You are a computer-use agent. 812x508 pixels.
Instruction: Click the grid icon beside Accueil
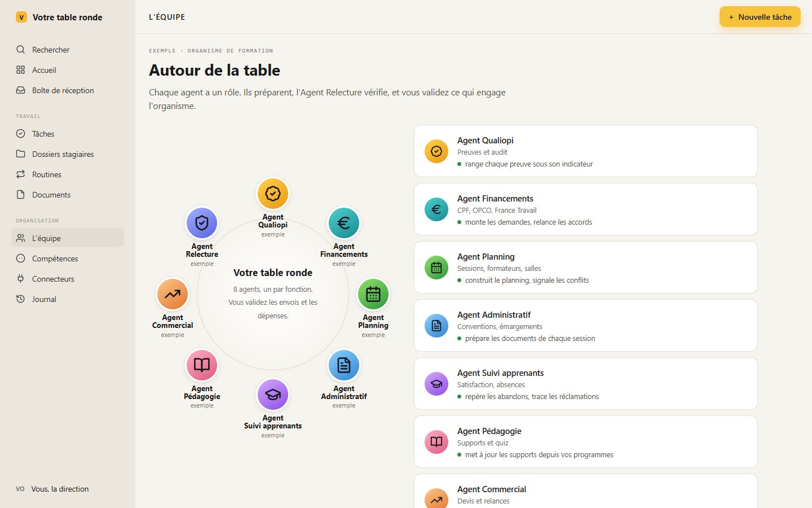pos(21,70)
